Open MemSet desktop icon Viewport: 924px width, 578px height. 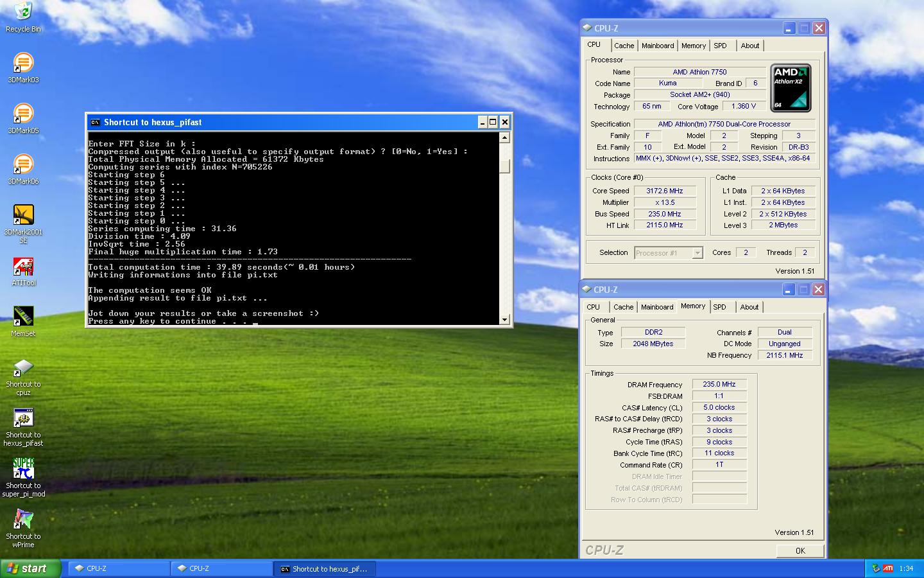click(x=23, y=322)
